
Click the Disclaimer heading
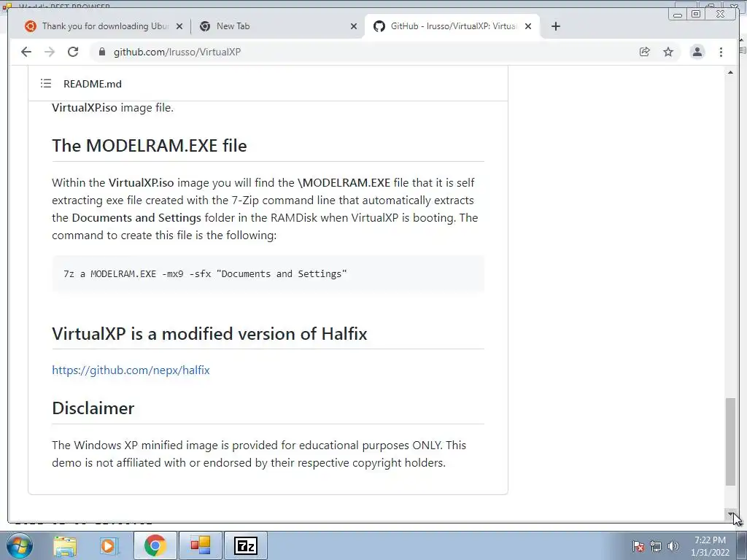click(93, 408)
